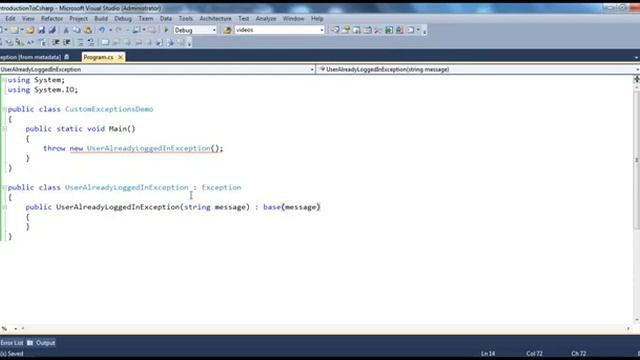Open the Architecture menu
Image resolution: width=640 pixels, height=360 pixels.
[x=216, y=19]
